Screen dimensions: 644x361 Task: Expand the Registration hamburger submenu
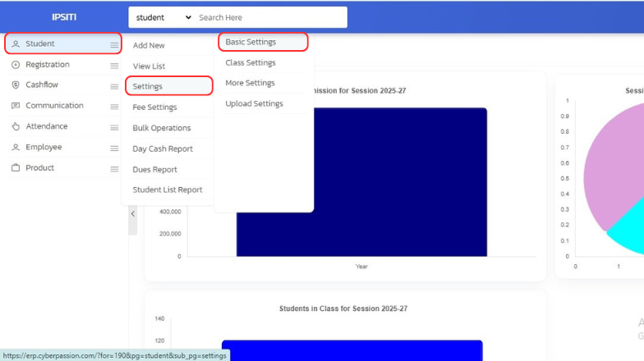(x=114, y=66)
